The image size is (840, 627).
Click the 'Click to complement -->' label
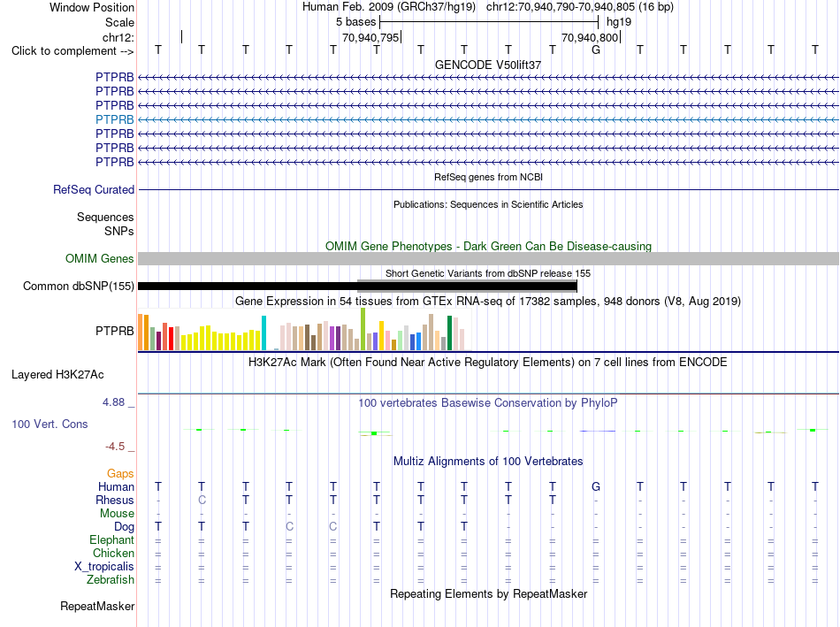tap(73, 51)
